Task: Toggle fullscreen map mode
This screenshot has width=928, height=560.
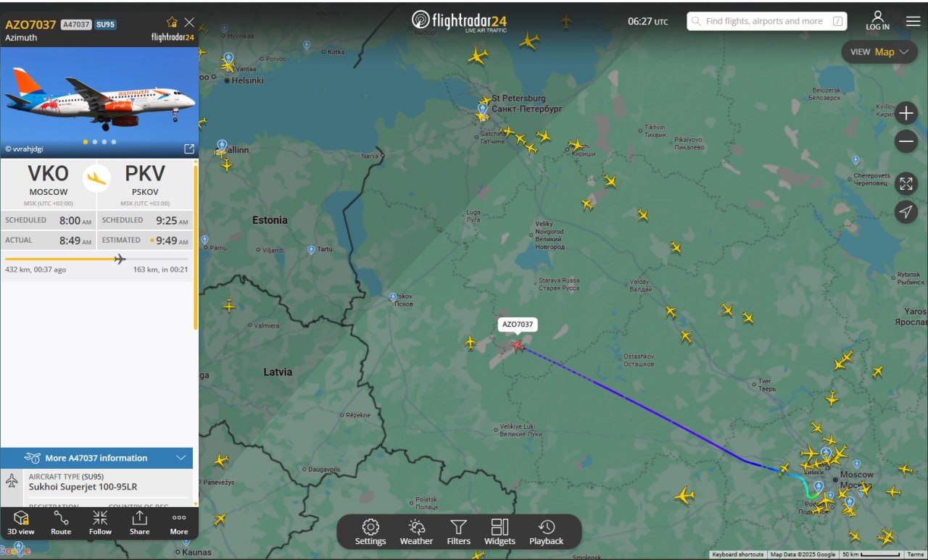Action: 906,183
